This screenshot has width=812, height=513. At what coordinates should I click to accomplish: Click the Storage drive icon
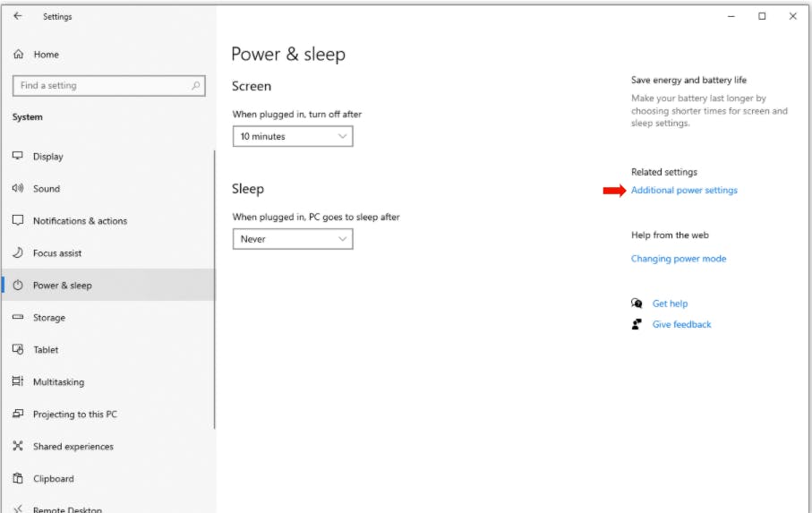point(18,318)
